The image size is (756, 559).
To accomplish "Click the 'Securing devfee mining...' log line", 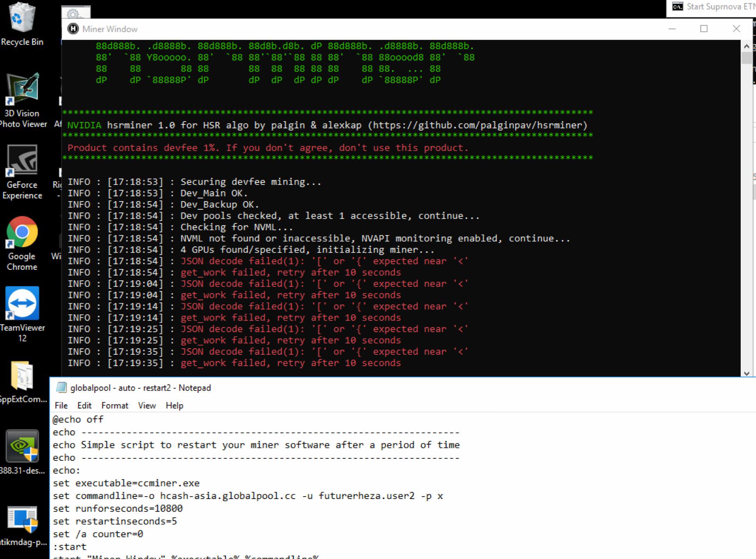I will click(194, 182).
